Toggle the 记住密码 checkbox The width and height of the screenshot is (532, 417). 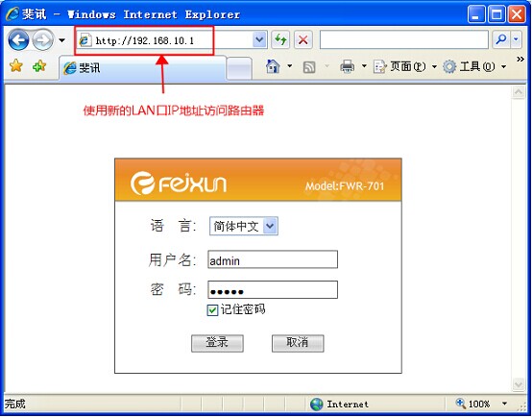[212, 310]
